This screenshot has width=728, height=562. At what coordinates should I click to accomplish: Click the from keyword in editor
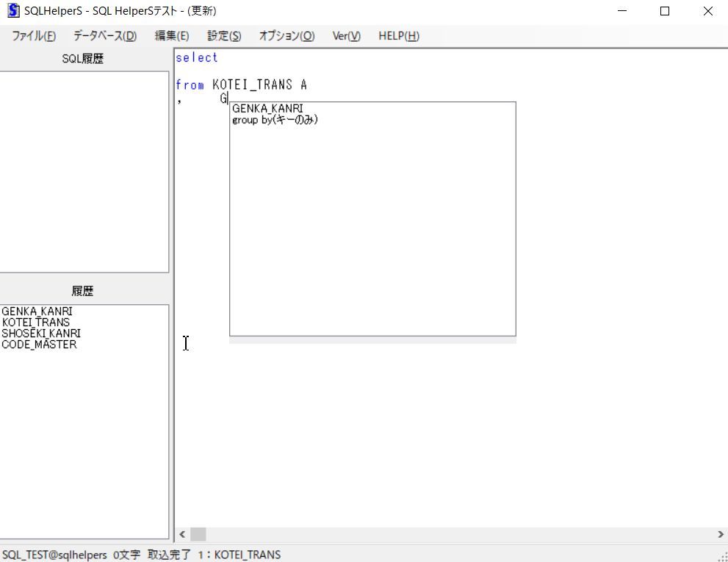pyautogui.click(x=190, y=85)
